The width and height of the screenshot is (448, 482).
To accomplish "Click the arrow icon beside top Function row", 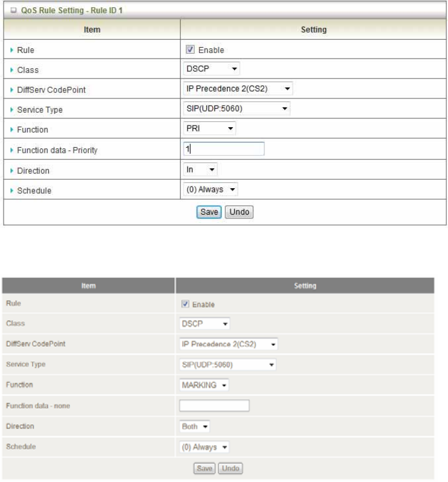I will [12, 130].
